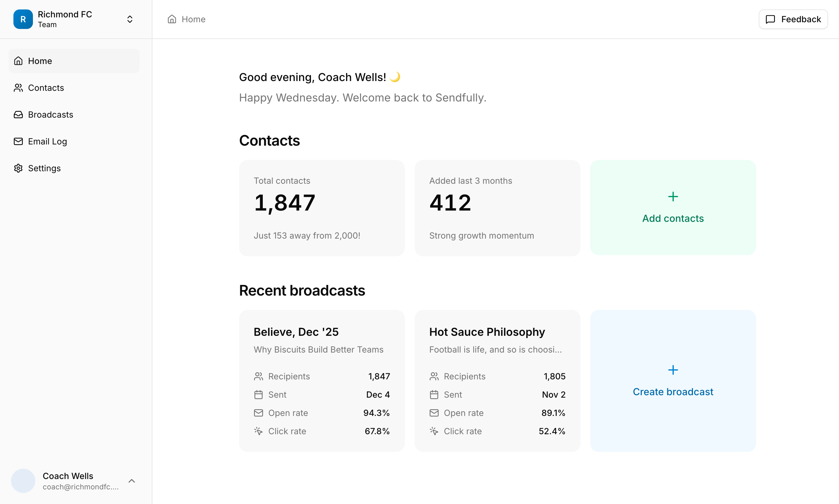Click the recipients icon on Believe broadcast card

click(258, 376)
